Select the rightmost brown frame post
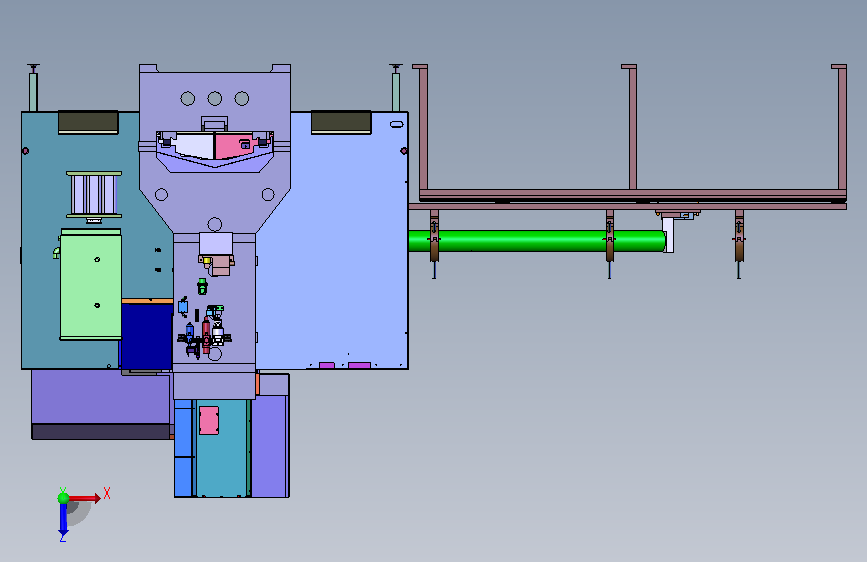The height and width of the screenshot is (562, 867). click(842, 128)
